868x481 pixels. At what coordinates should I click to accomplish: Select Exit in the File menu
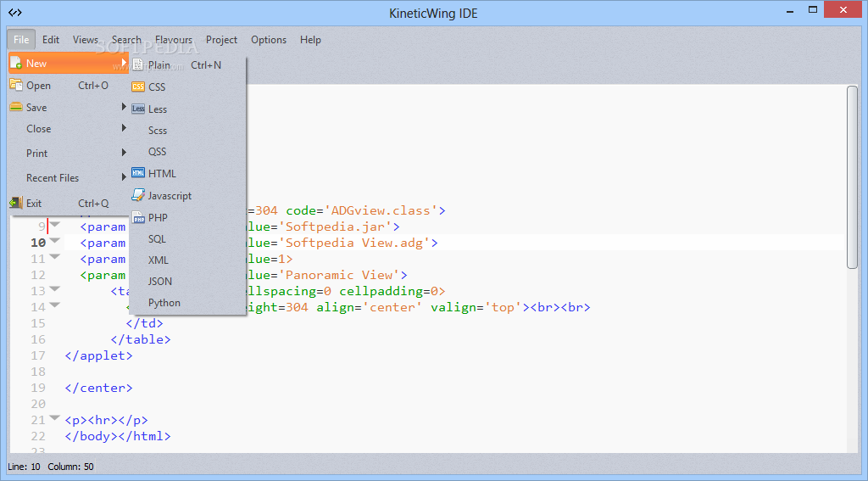click(69, 204)
